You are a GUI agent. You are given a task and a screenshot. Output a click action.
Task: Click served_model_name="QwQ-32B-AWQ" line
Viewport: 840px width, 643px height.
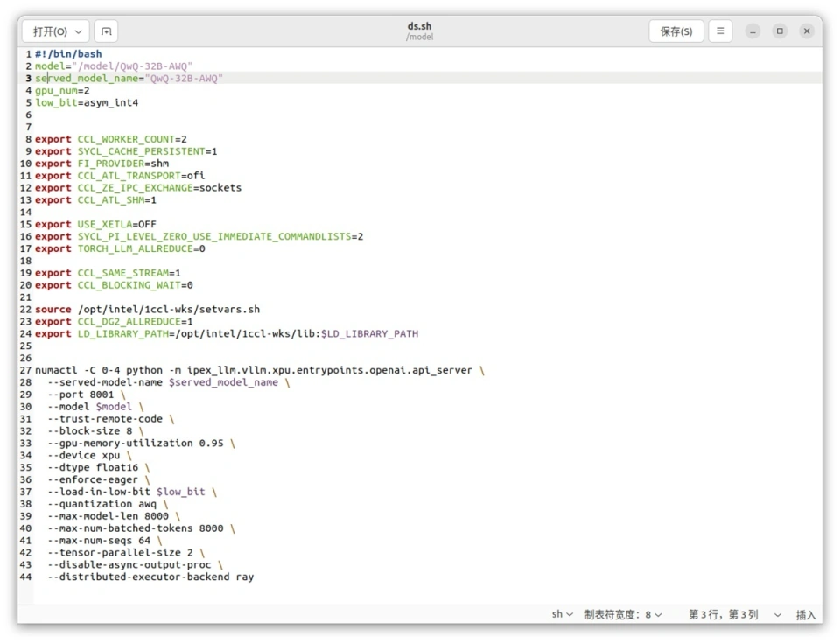click(129, 79)
